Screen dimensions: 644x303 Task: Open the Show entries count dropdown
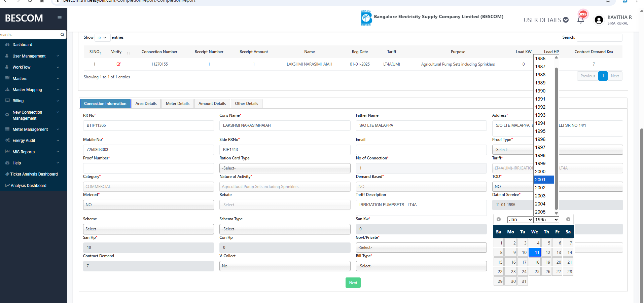pos(102,38)
